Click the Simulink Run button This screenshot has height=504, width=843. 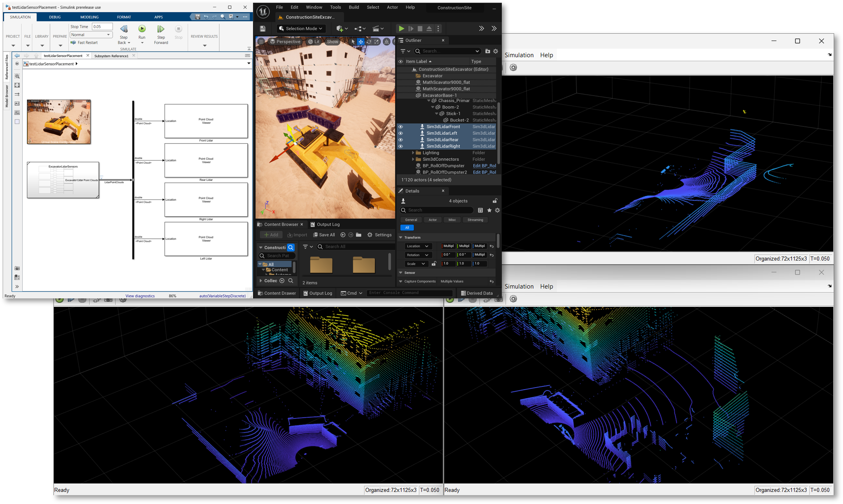point(142,29)
